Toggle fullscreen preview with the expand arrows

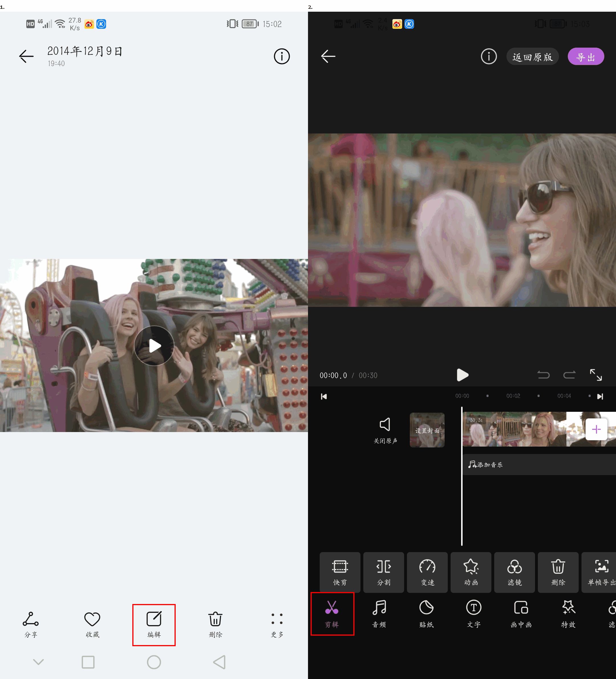click(x=595, y=375)
